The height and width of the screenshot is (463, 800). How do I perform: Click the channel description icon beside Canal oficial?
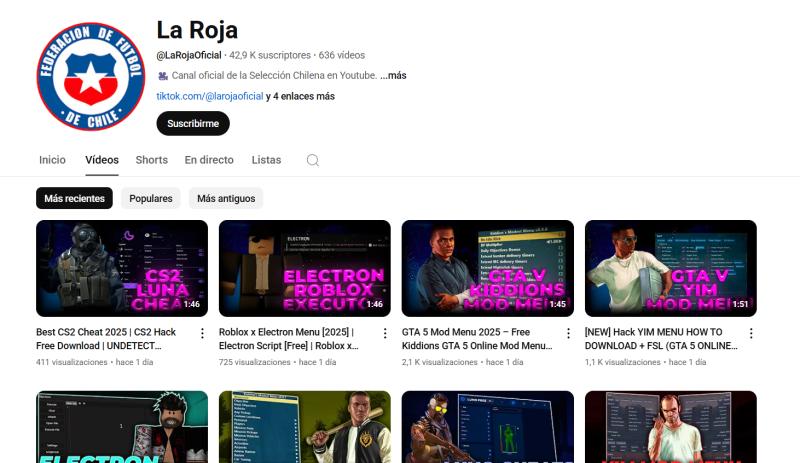tap(163, 76)
